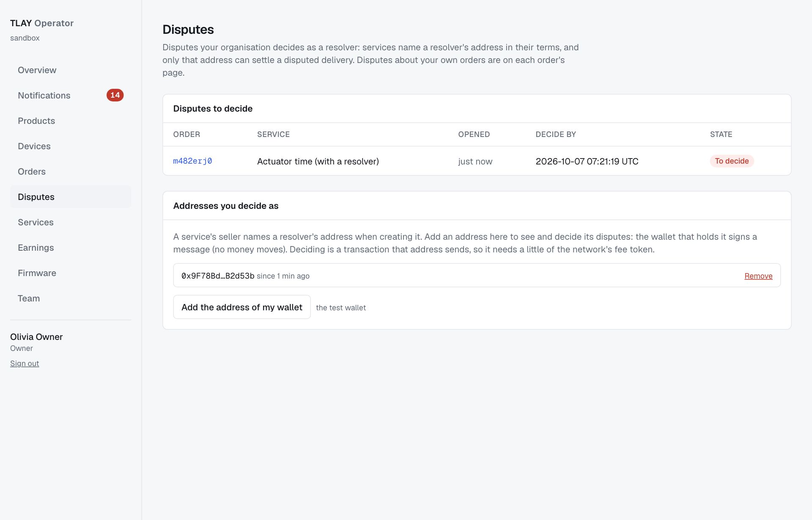Click the To decide state badge
The width and height of the screenshot is (812, 520).
click(732, 161)
